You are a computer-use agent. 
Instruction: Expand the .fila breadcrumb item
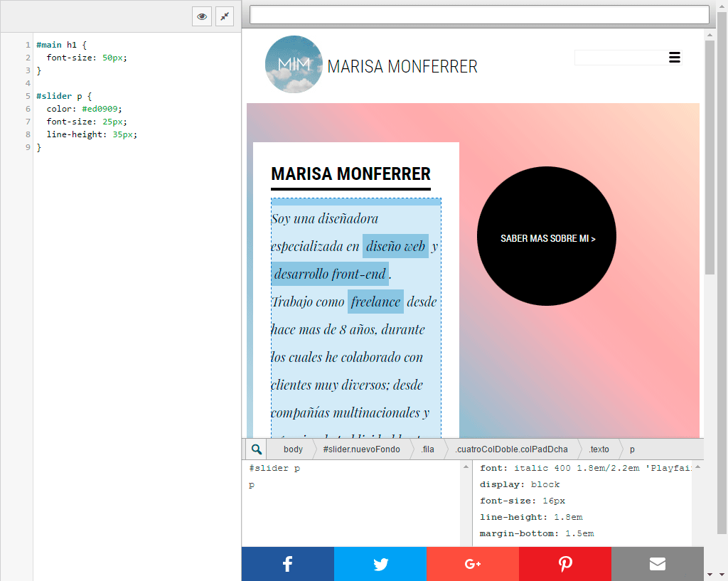(427, 449)
